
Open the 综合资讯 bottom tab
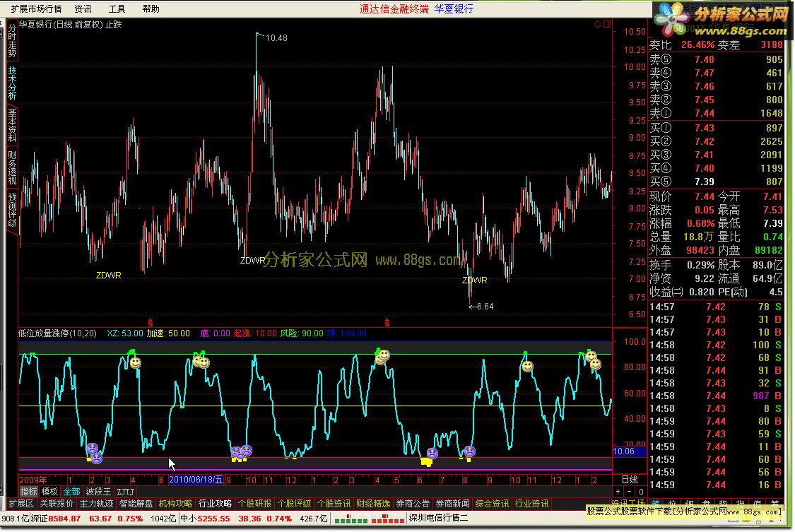tap(492, 504)
